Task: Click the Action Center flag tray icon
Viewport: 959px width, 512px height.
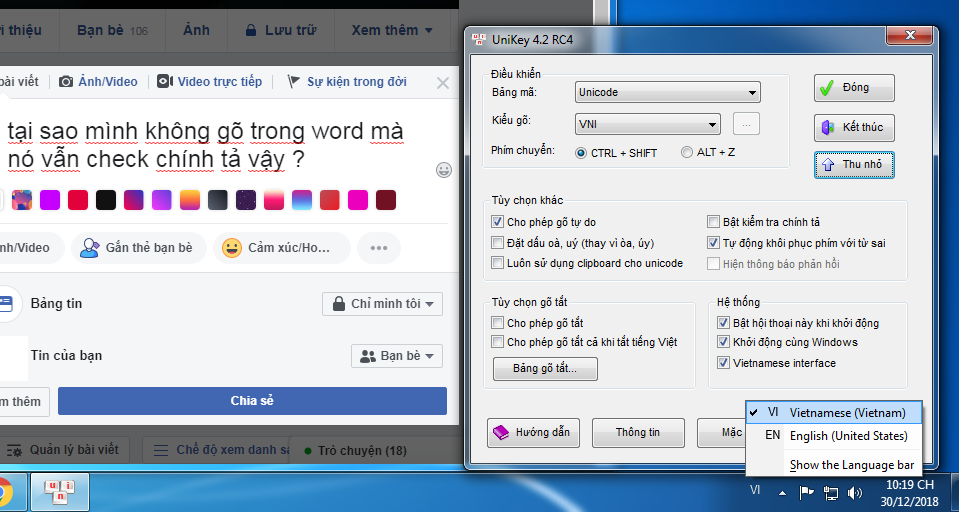Action: pyautogui.click(x=807, y=492)
